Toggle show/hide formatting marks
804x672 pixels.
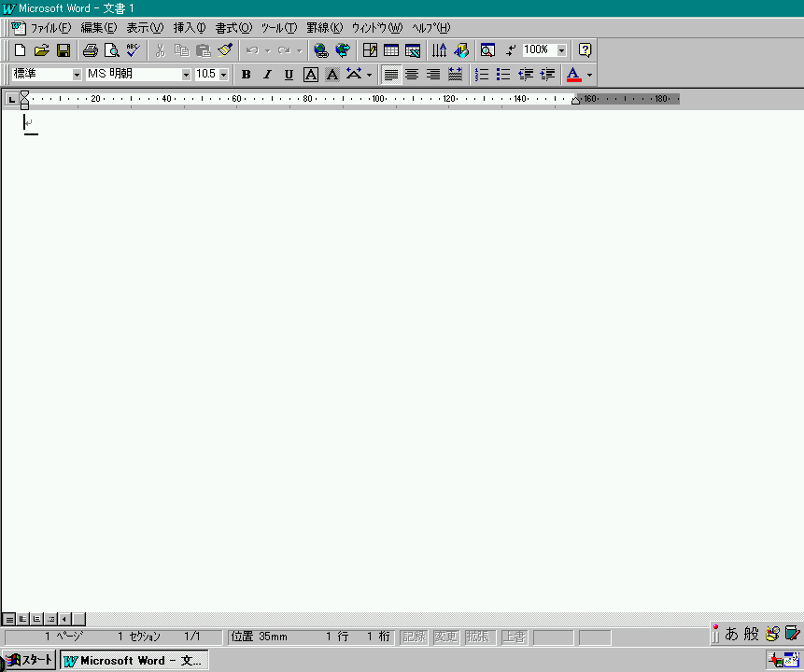[x=510, y=50]
